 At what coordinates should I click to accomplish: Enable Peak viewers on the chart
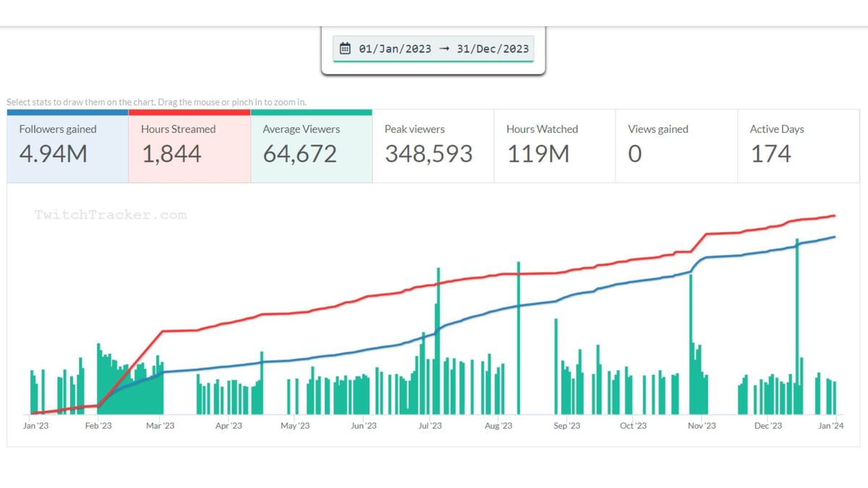pos(433,145)
